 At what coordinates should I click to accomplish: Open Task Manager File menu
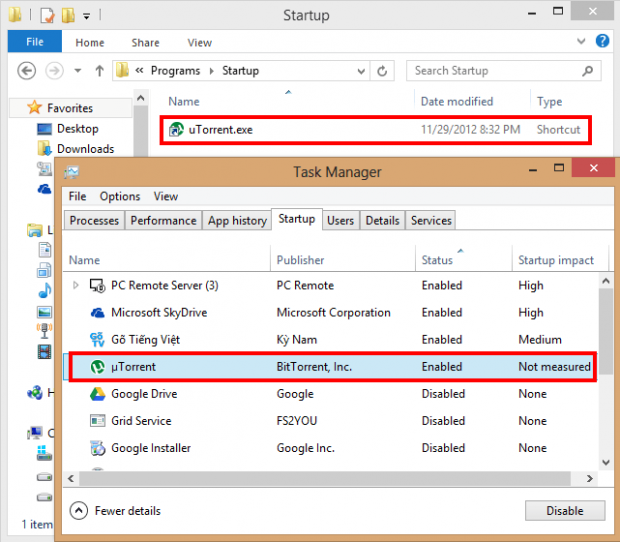(x=77, y=196)
